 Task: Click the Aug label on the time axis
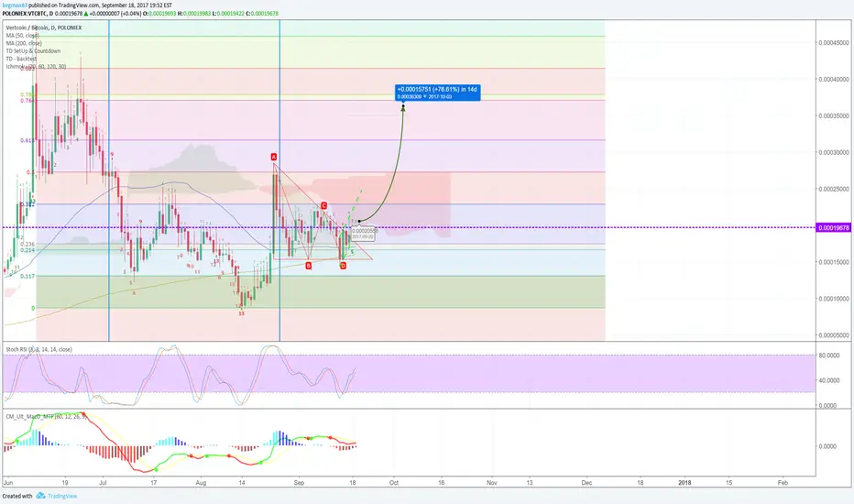coord(201,483)
